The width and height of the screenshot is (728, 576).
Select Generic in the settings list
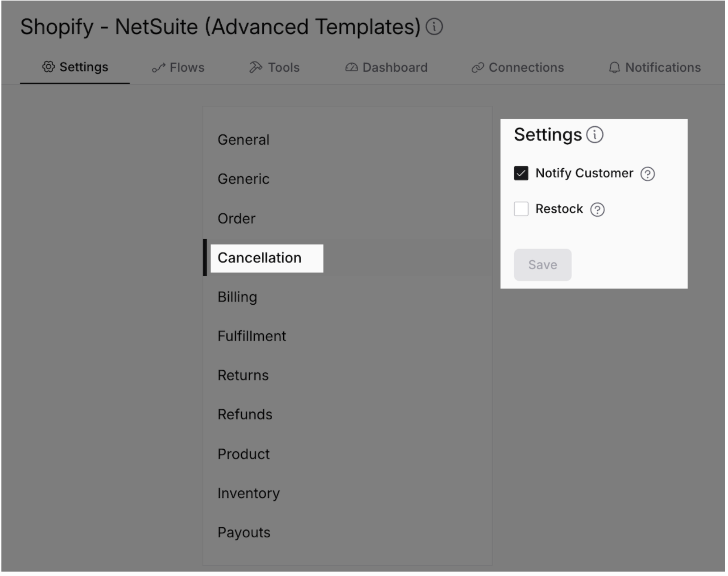(x=348, y=179)
